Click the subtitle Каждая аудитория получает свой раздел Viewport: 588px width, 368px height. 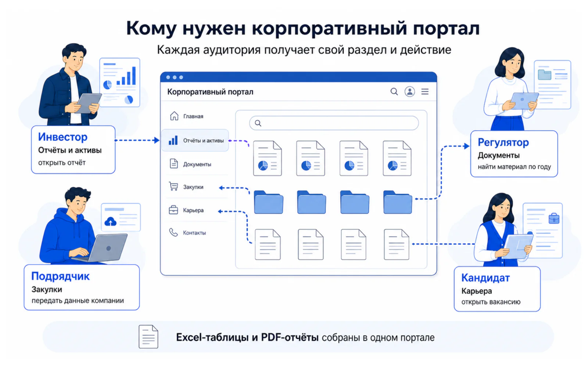point(304,50)
